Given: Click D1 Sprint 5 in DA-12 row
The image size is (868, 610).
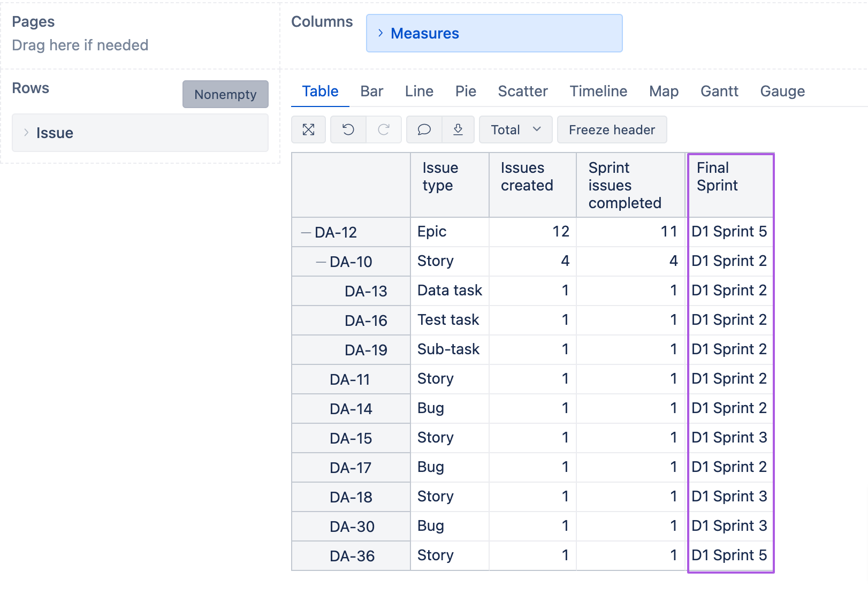Looking at the screenshot, I should (730, 232).
